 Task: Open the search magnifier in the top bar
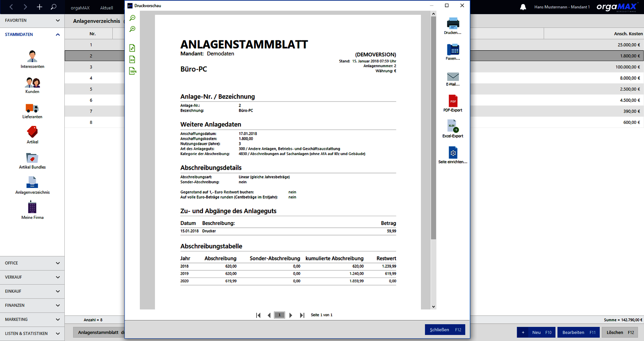pos(54,7)
